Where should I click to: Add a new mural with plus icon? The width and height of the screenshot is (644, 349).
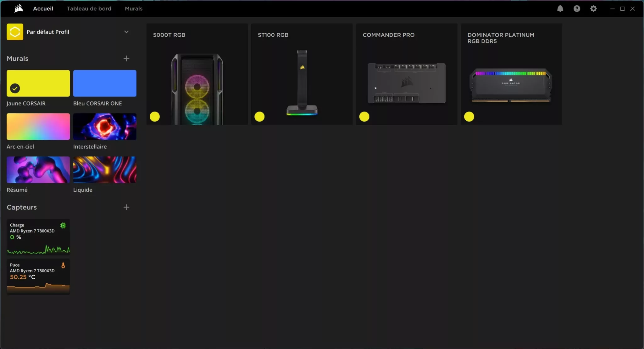click(126, 58)
